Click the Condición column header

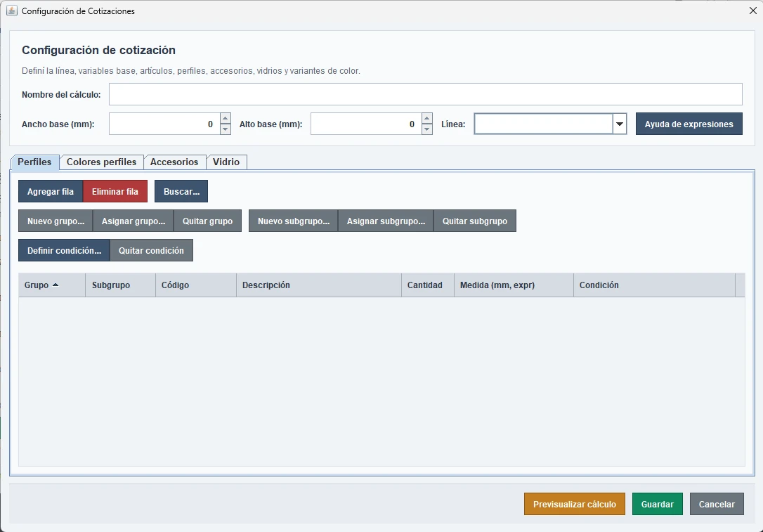pos(655,285)
